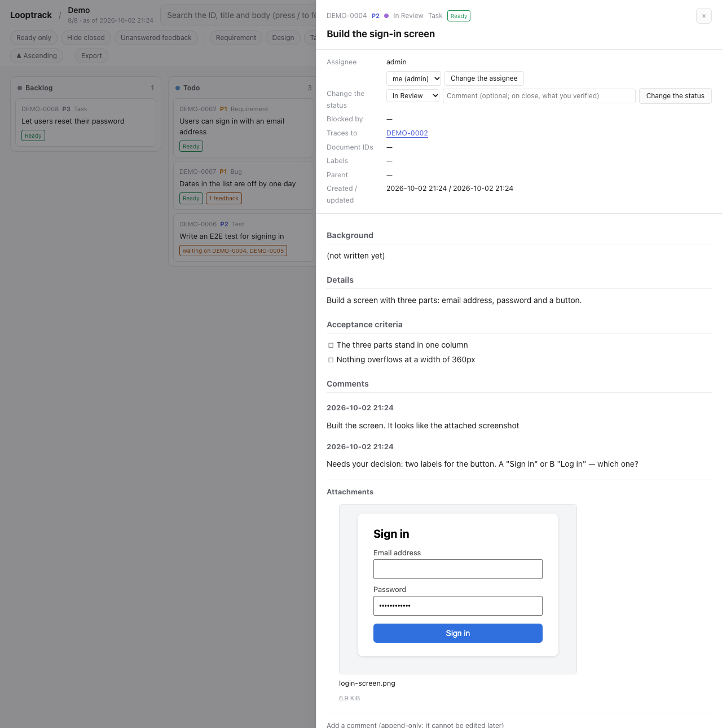This screenshot has width=722, height=728.
Task: Click the DEMO-0004 issue ID in header
Action: [x=346, y=16]
